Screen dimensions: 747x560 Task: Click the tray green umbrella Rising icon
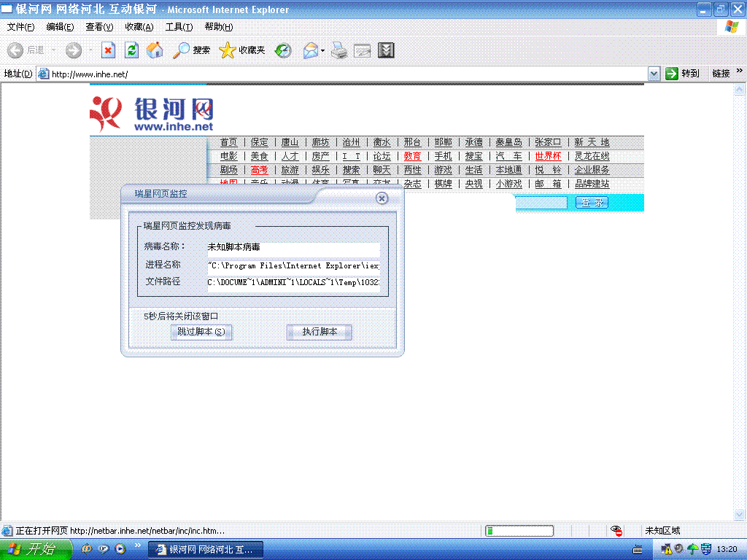click(x=693, y=550)
